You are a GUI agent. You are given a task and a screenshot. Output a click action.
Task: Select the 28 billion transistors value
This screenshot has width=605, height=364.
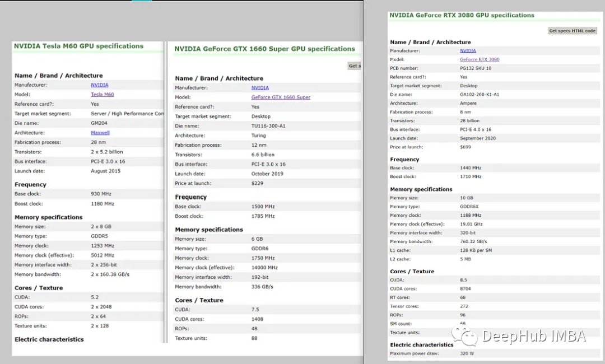469,121
